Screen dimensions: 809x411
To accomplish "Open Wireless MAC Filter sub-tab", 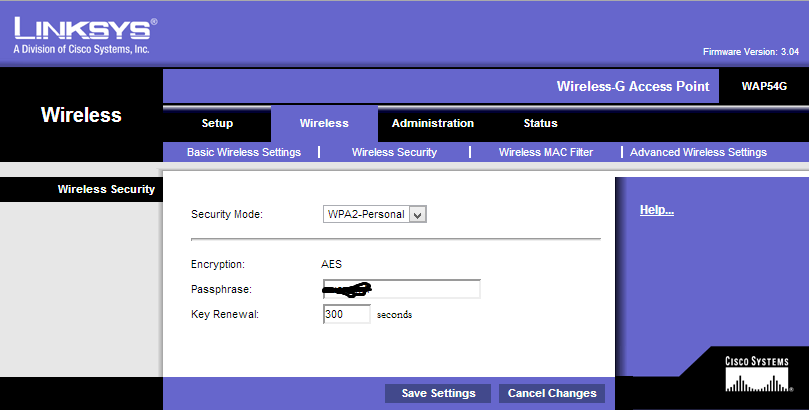I will point(545,152).
